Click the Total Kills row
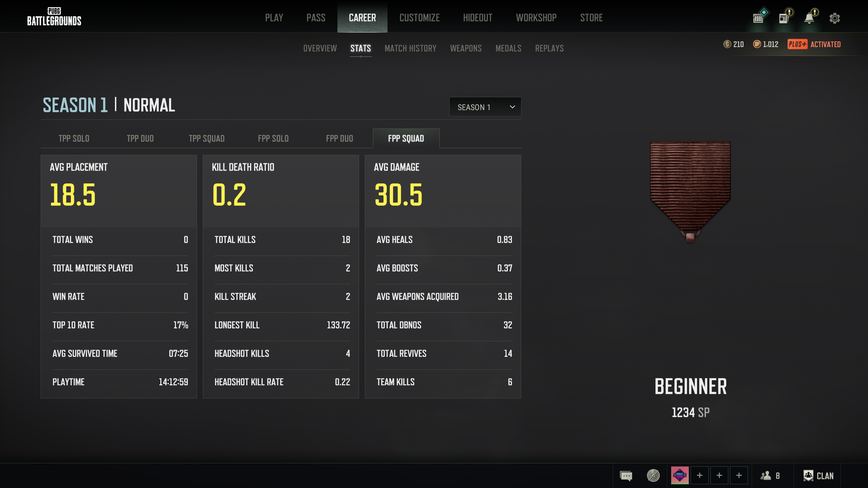The height and width of the screenshot is (488, 868). tap(282, 240)
